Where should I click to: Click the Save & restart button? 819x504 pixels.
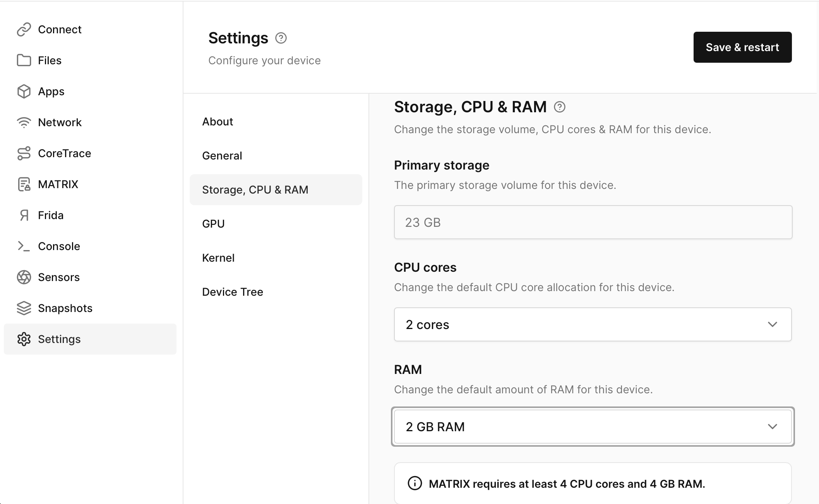tap(742, 47)
